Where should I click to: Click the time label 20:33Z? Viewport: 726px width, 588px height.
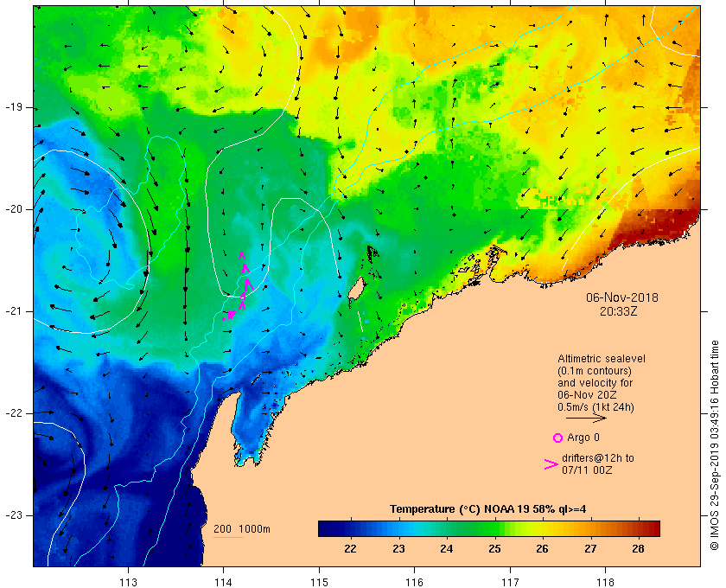coord(619,311)
